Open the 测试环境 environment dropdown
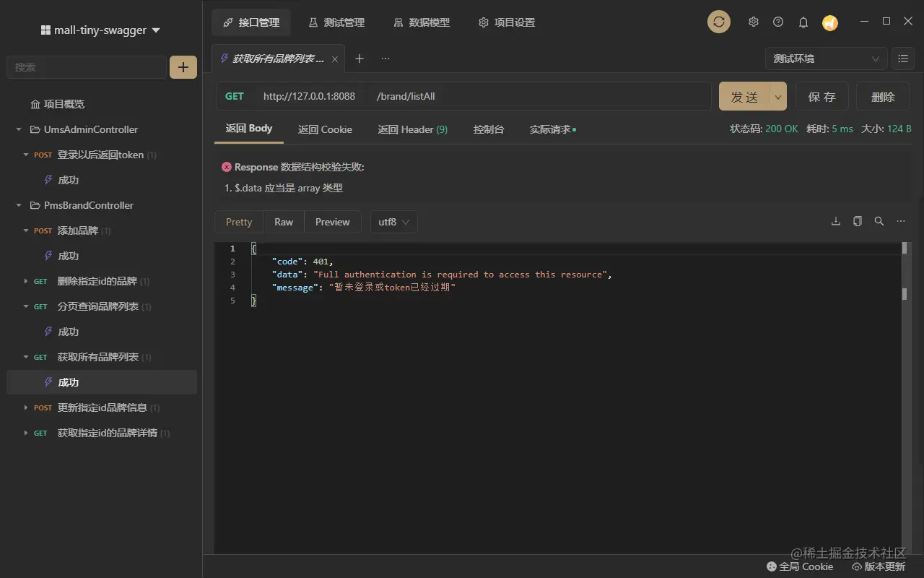The width and height of the screenshot is (924, 578). click(826, 59)
